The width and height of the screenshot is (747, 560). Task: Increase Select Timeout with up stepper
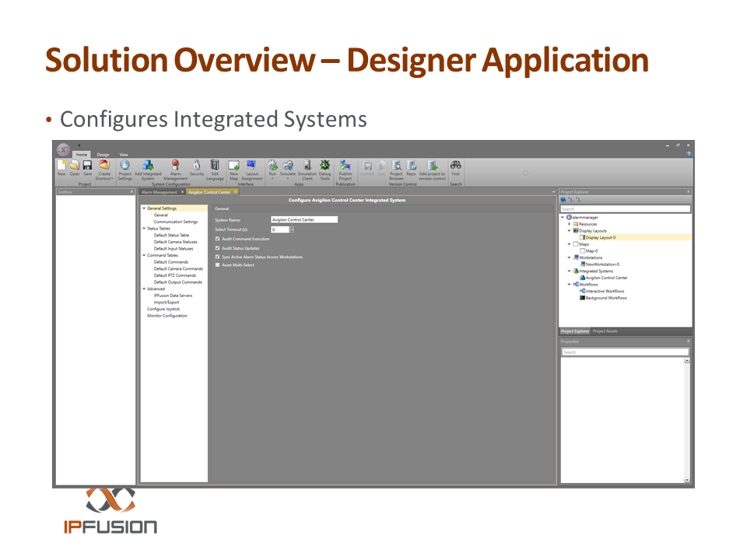pyautogui.click(x=292, y=228)
